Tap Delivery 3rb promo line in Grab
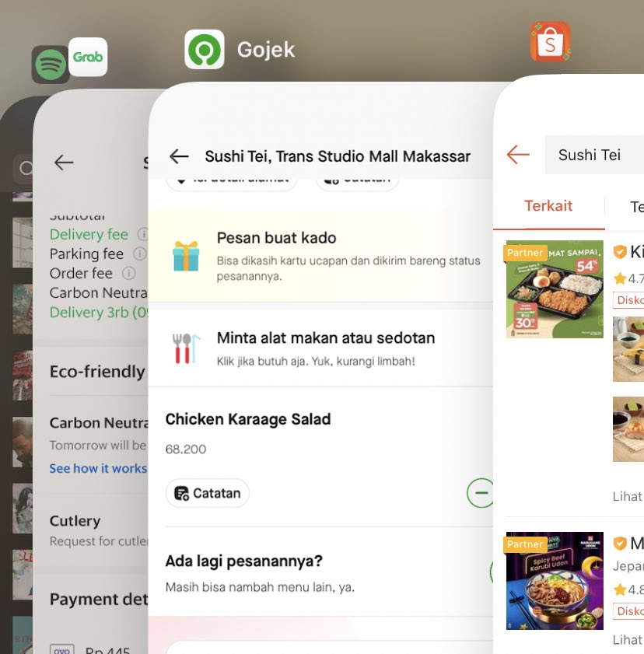644x654 pixels. [99, 312]
